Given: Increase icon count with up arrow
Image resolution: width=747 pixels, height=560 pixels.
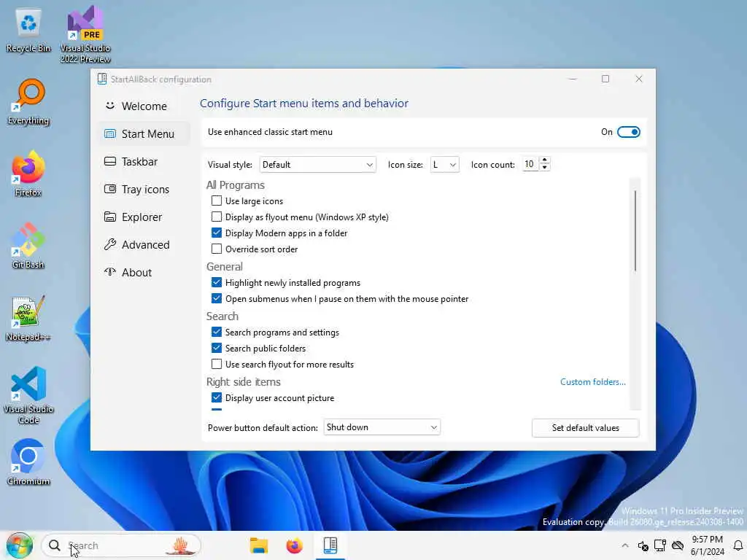Looking at the screenshot, I should coord(544,160).
